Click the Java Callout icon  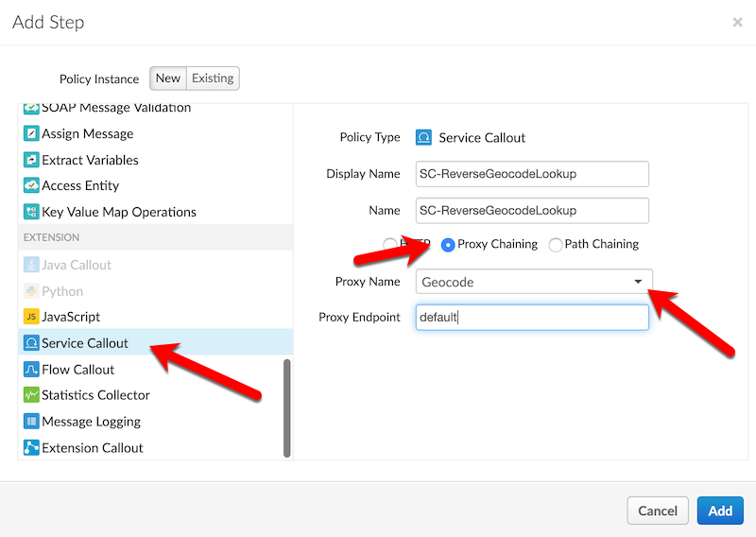(31, 265)
